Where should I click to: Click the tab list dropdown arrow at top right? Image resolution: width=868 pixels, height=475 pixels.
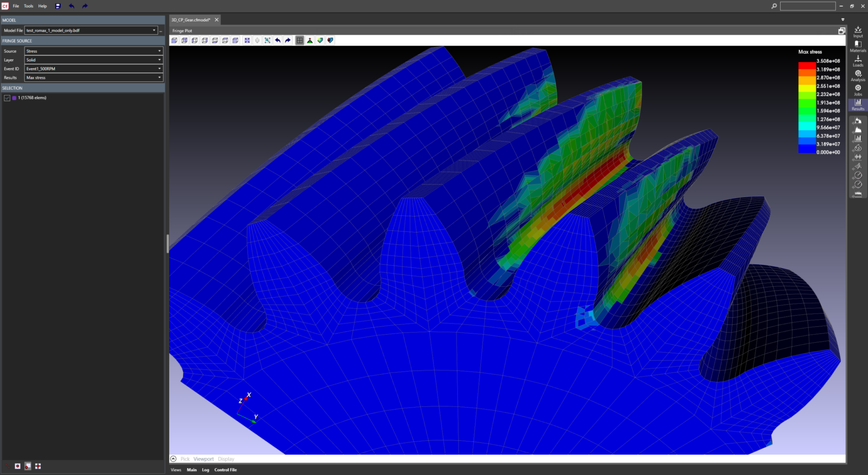click(843, 19)
